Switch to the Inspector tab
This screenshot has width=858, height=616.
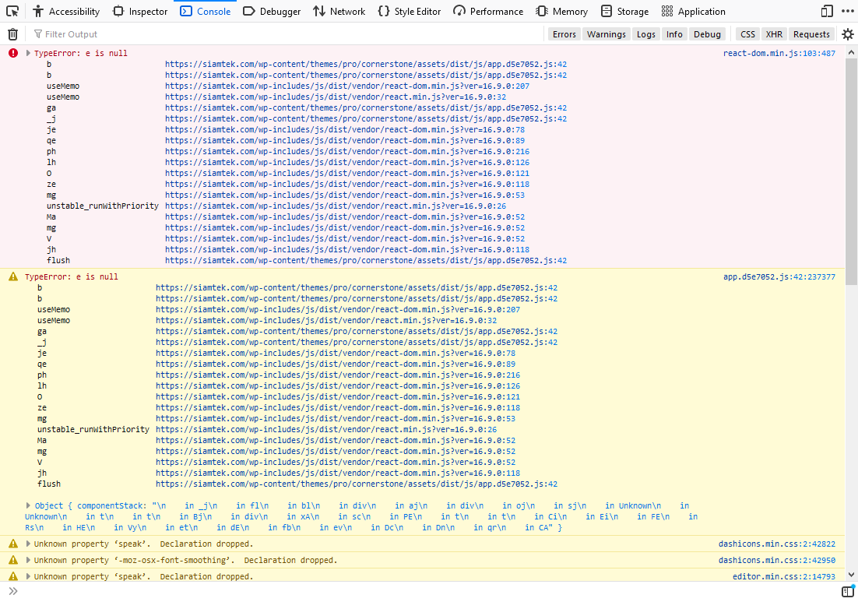[x=140, y=11]
